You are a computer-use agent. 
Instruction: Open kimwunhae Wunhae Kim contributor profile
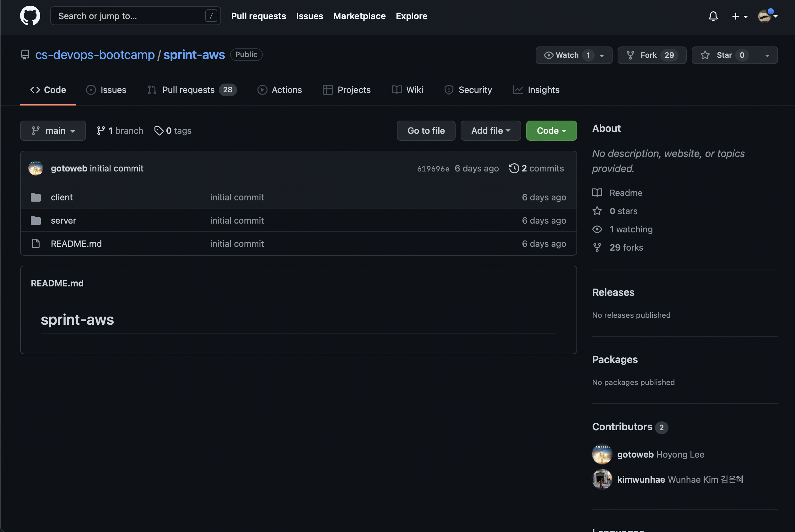[680, 480]
